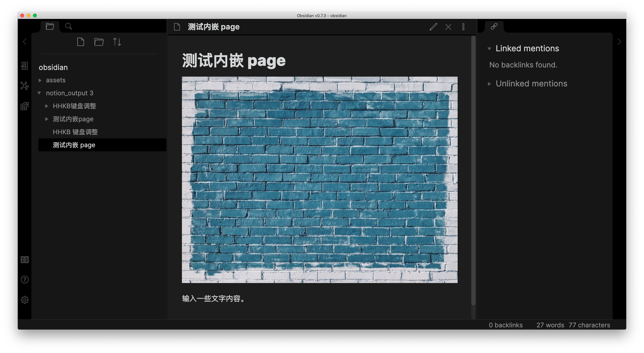Click the New note icon
This screenshot has height=353, width=644.
[80, 42]
